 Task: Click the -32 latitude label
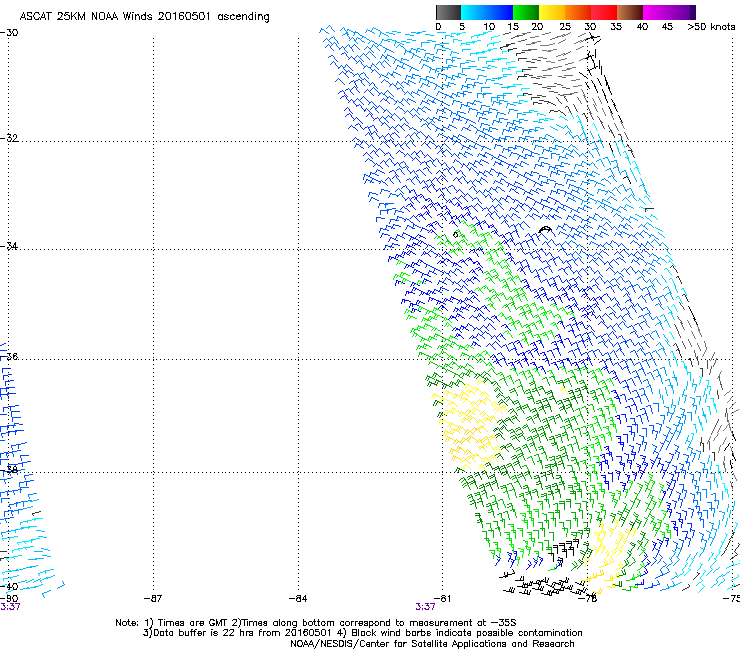click(x=9, y=138)
